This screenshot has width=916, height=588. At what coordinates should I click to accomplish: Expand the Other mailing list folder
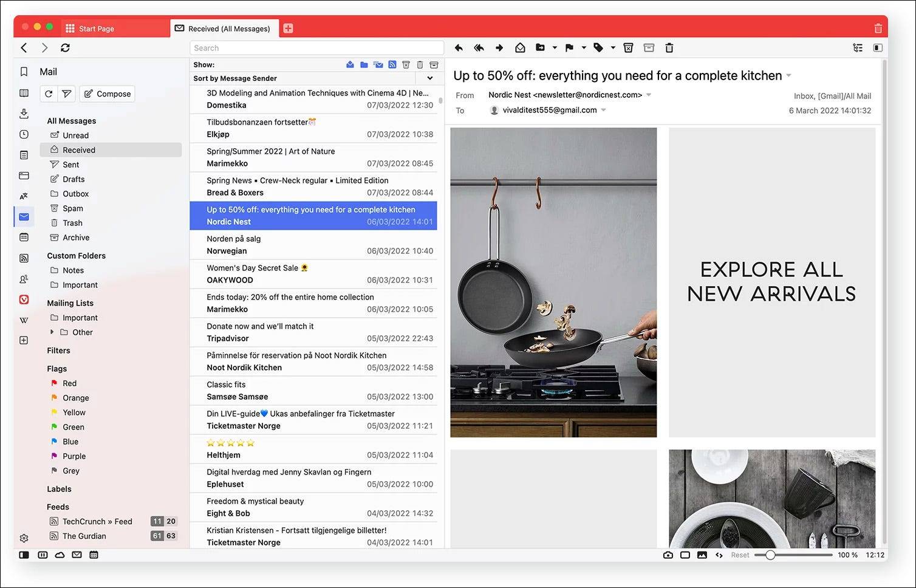pos(52,332)
